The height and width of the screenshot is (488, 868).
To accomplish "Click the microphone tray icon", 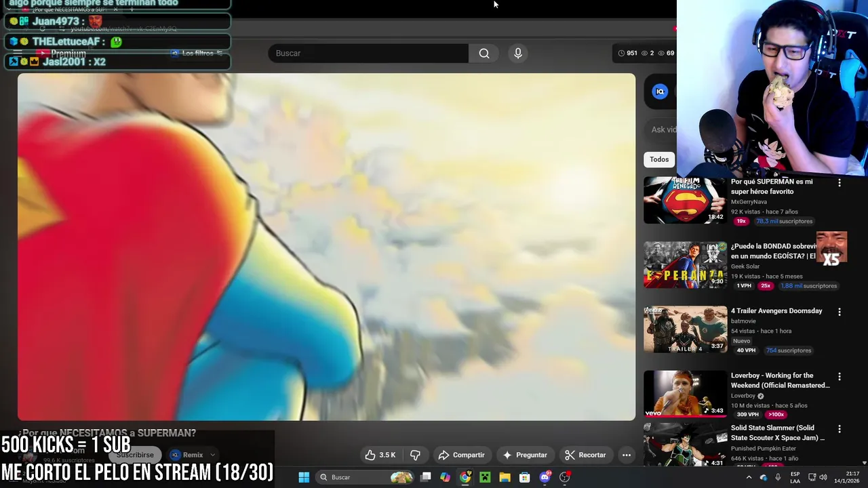I will [778, 477].
